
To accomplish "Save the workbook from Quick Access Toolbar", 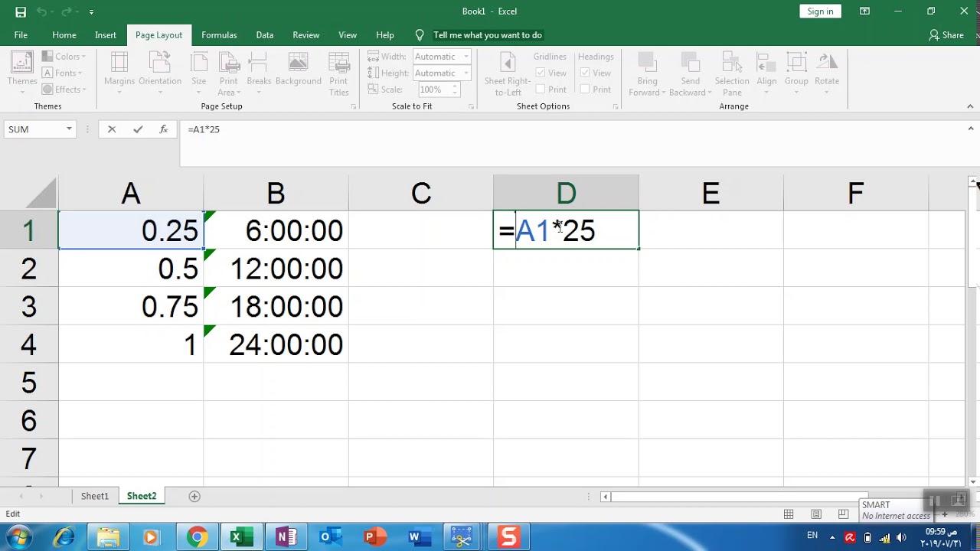I will tap(21, 11).
